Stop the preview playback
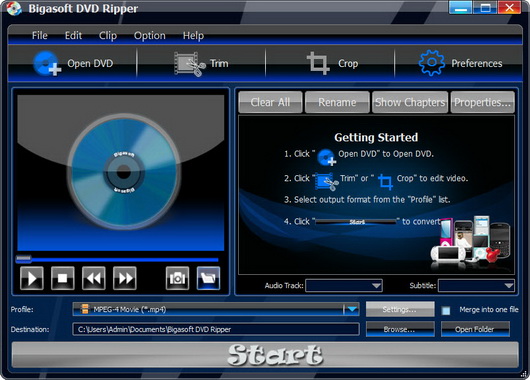This screenshot has height=380, width=530. click(63, 278)
